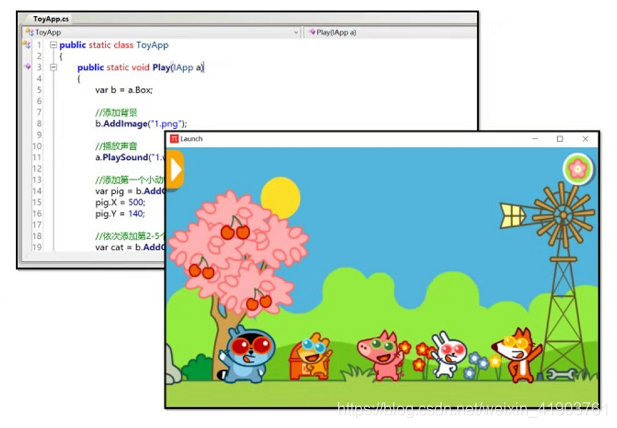Click the class icon beside line 1

(26, 44)
